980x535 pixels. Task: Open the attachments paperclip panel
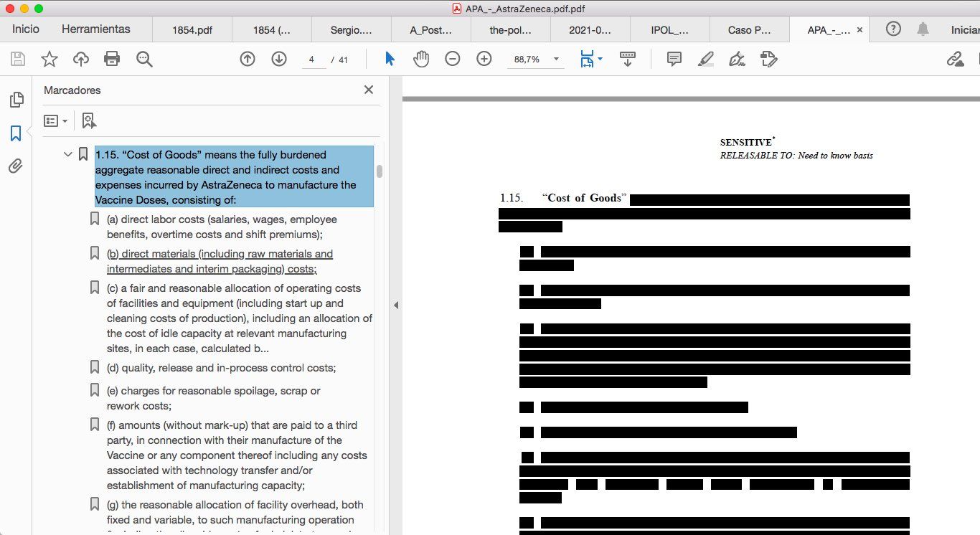click(x=15, y=166)
